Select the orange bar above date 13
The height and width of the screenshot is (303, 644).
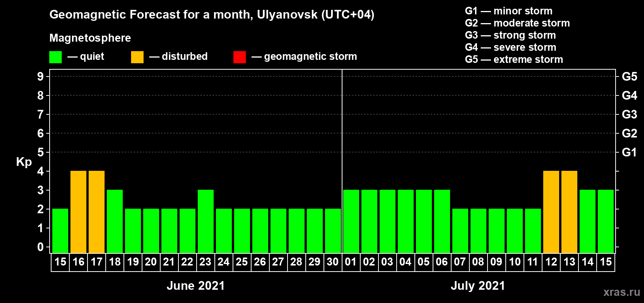click(x=569, y=212)
